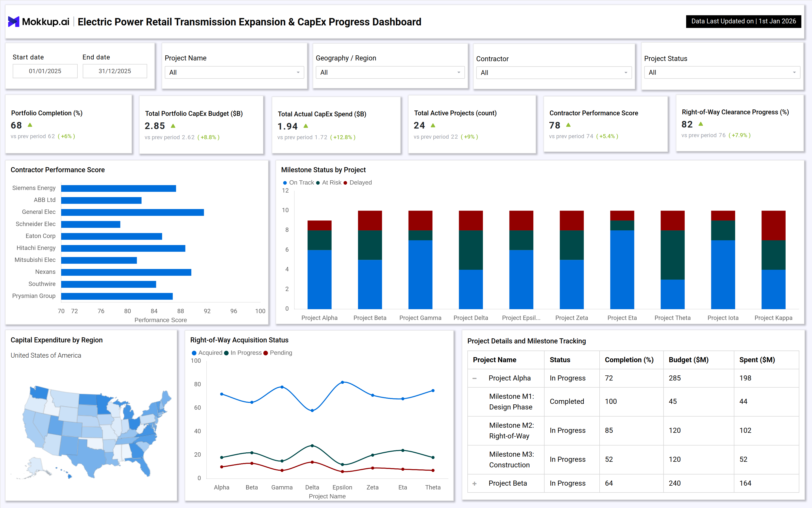Click Project Kappa Delayed bar segment
Image resolution: width=812 pixels, height=508 pixels.
click(x=773, y=226)
